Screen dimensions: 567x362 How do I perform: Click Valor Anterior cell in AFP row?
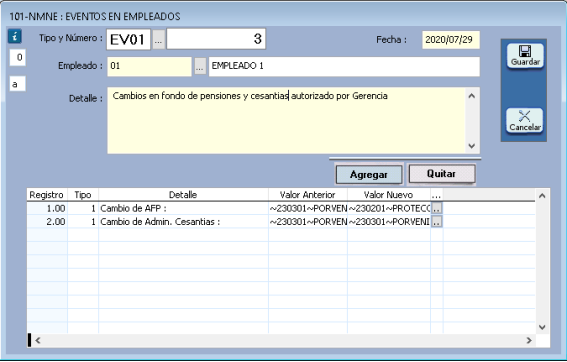coord(308,208)
